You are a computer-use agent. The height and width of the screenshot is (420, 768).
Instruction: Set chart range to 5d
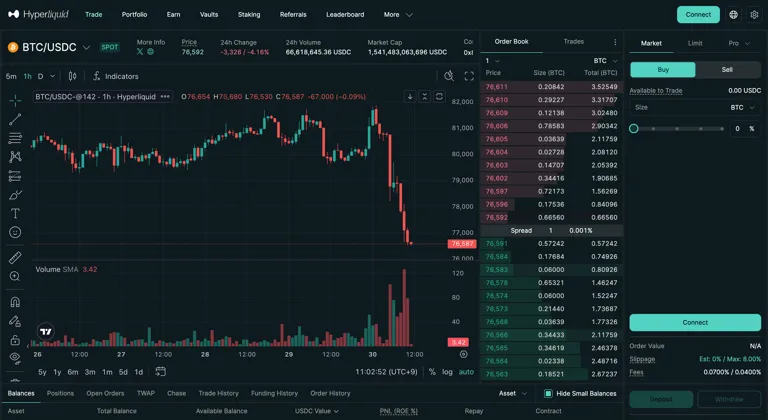[x=123, y=372]
